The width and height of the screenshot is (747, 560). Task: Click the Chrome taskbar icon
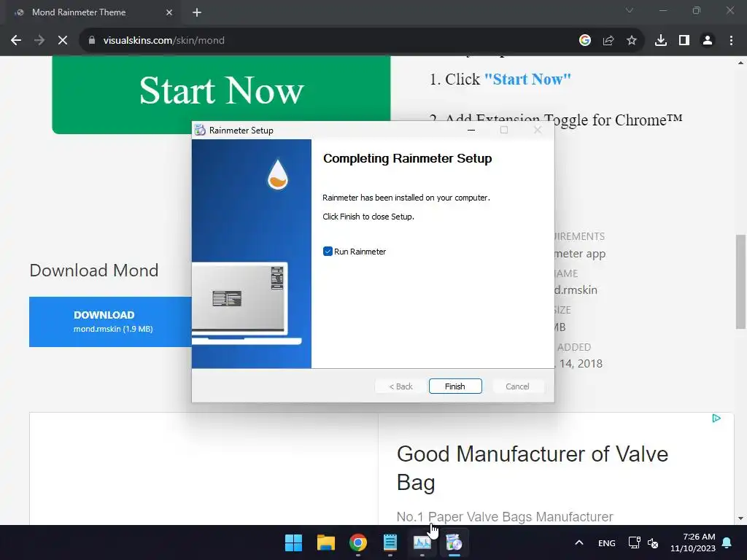pos(357,542)
